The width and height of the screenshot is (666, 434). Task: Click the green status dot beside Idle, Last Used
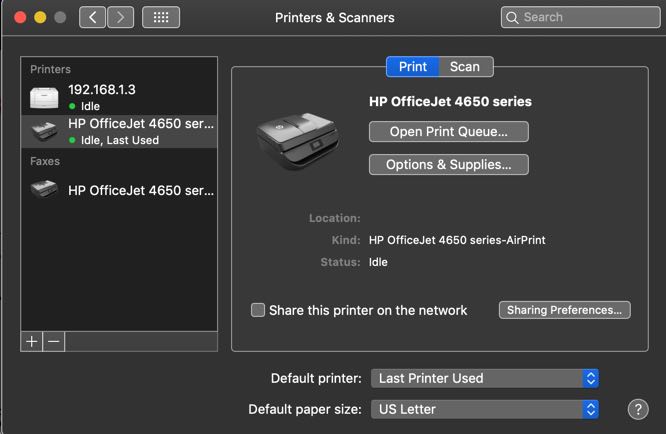pos(72,140)
